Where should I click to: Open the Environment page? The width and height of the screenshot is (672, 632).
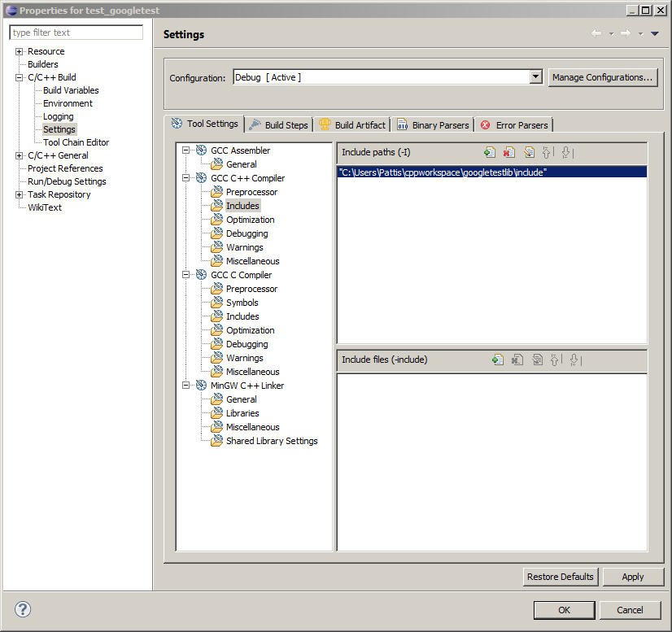click(x=68, y=103)
